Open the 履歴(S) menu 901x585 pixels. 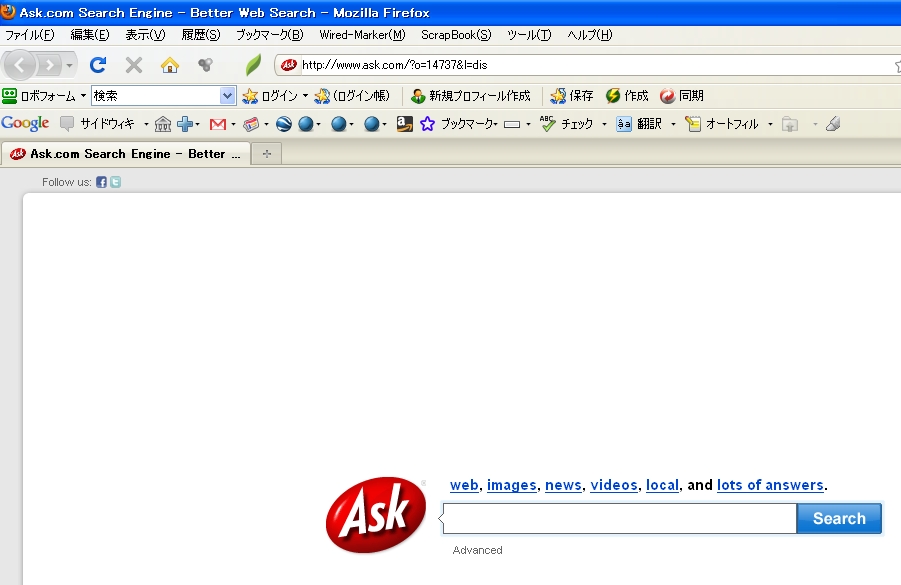tap(201, 35)
